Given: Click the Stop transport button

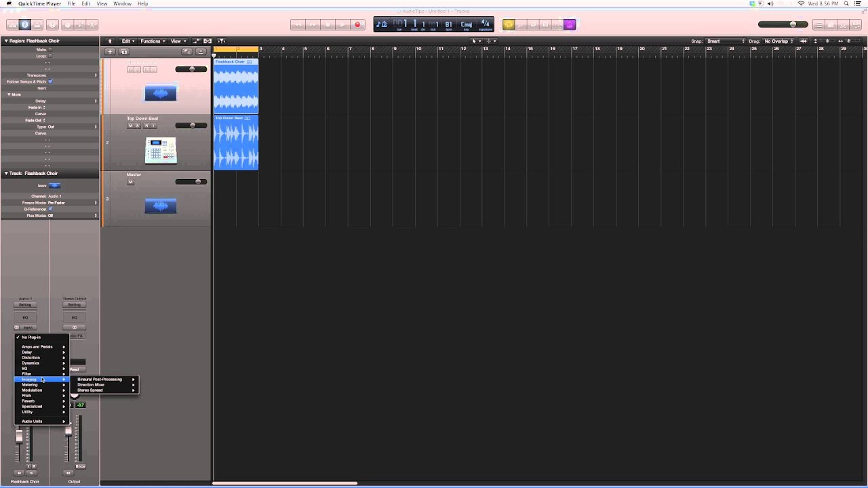Looking at the screenshot, I should (x=328, y=24).
